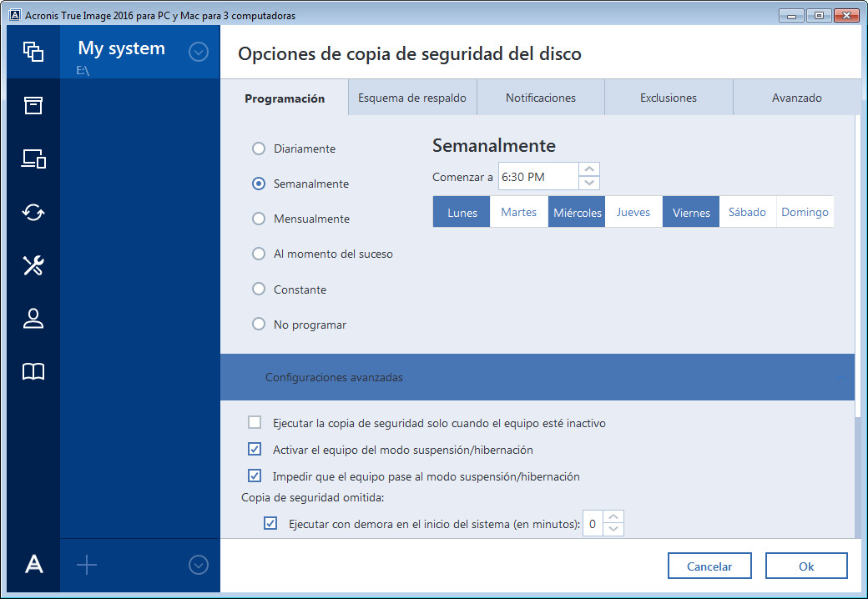Viewport: 868px width, 599px height.
Task: Select the Constante radio button
Action: (259, 289)
